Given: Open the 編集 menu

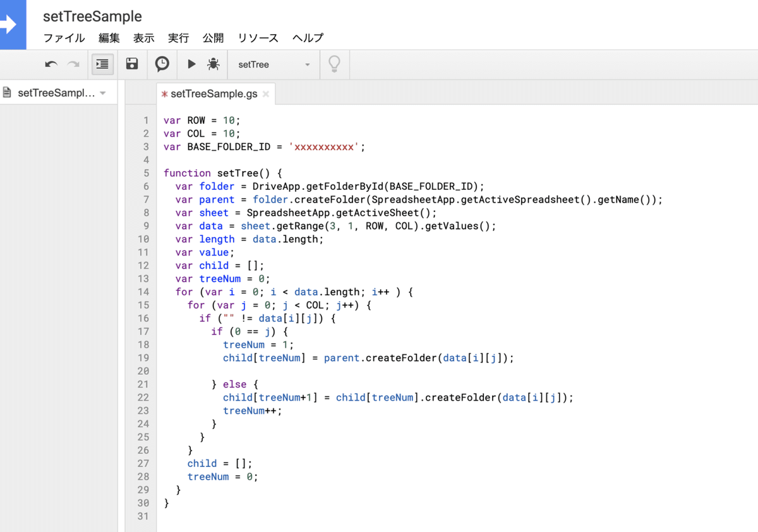Looking at the screenshot, I should tap(109, 38).
